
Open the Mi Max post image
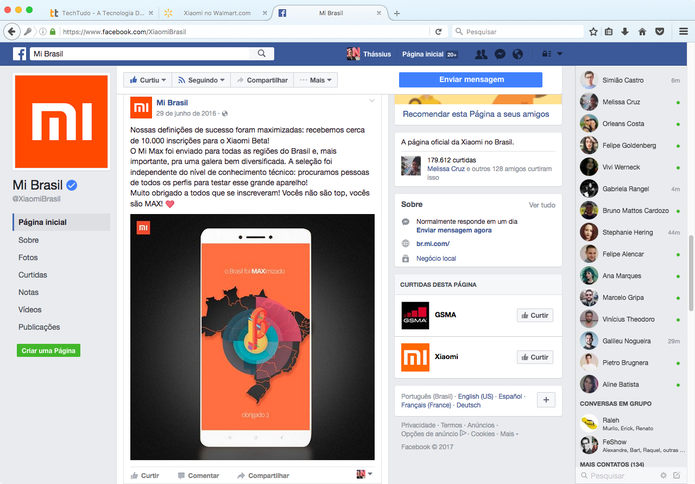pos(252,337)
